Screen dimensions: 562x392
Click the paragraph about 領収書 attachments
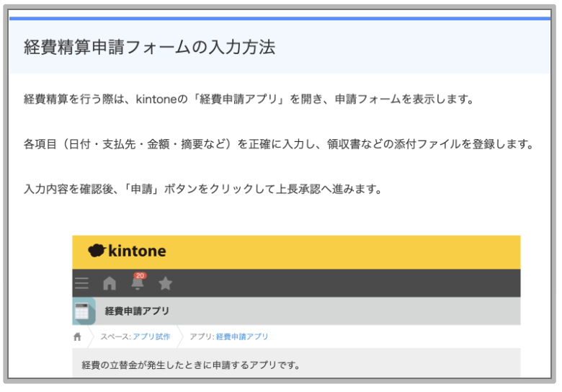tap(277, 144)
